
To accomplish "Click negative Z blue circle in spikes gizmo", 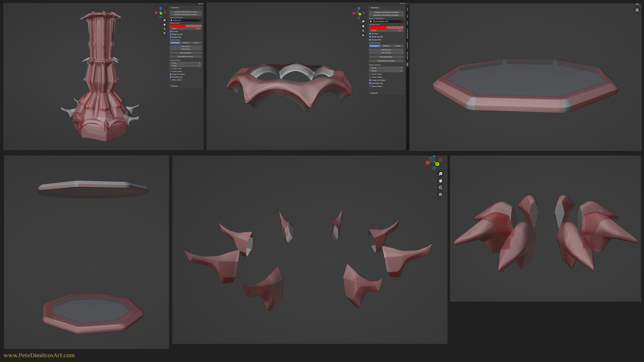I will 434,168.
